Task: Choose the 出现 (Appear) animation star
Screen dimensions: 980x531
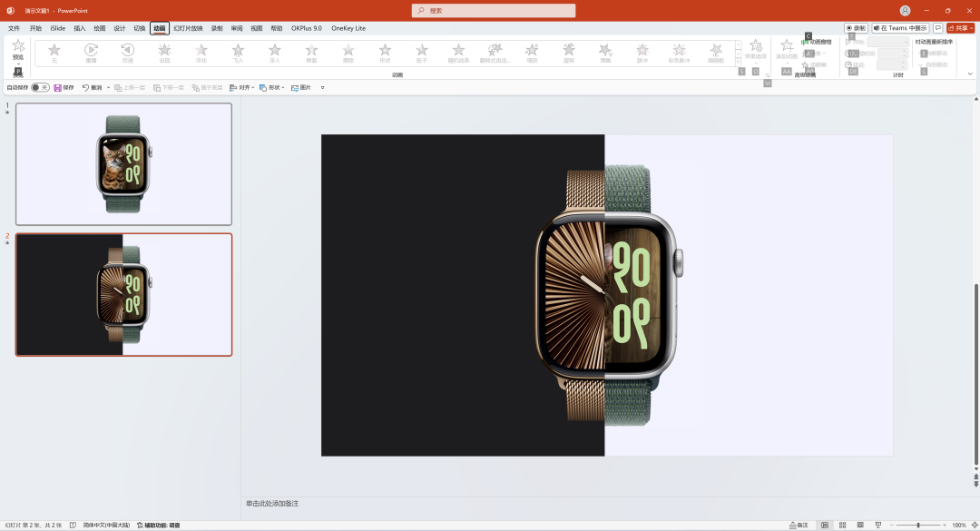Action: (164, 53)
